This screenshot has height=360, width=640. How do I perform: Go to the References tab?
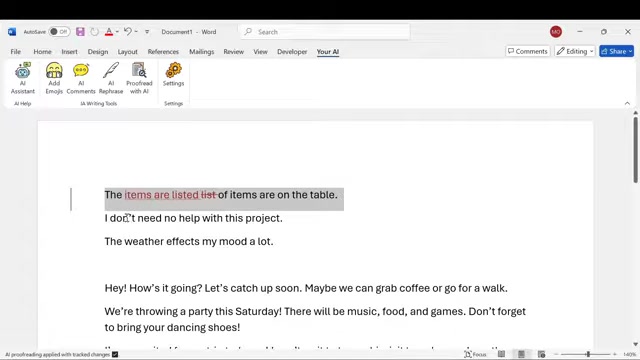point(163,51)
